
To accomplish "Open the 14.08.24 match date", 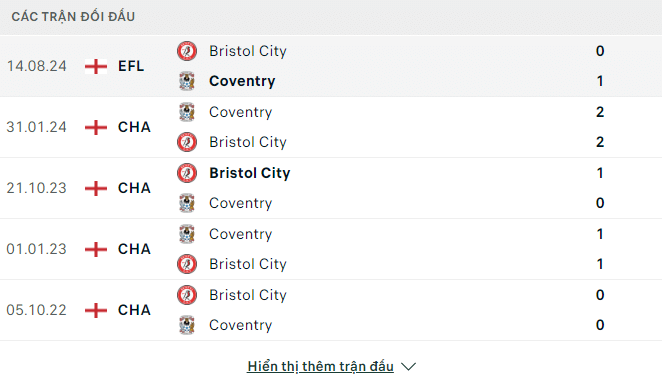I will coord(36,66).
